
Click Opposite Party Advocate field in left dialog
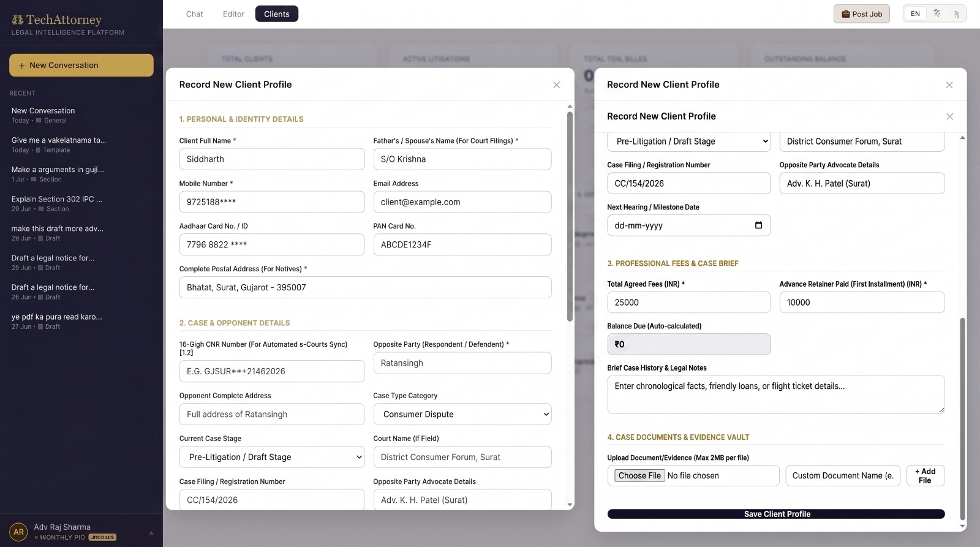462,500
